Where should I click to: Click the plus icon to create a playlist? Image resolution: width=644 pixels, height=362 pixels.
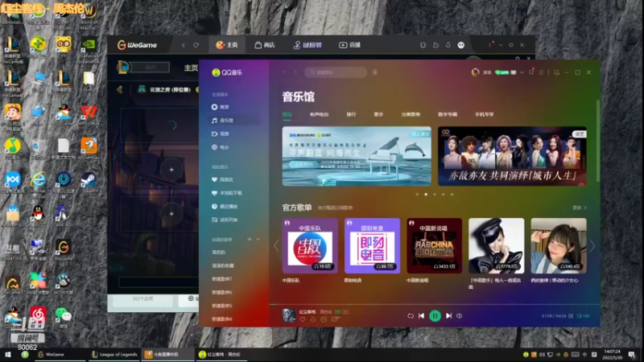250,239
